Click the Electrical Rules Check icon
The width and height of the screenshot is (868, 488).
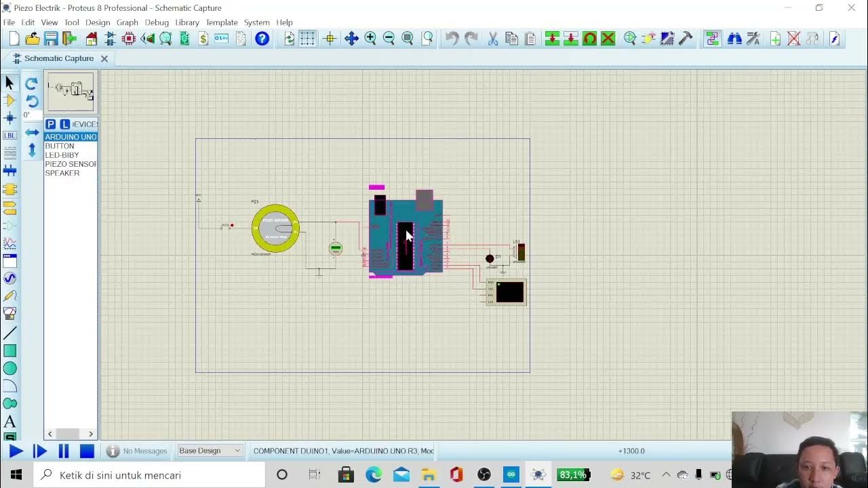coord(835,39)
